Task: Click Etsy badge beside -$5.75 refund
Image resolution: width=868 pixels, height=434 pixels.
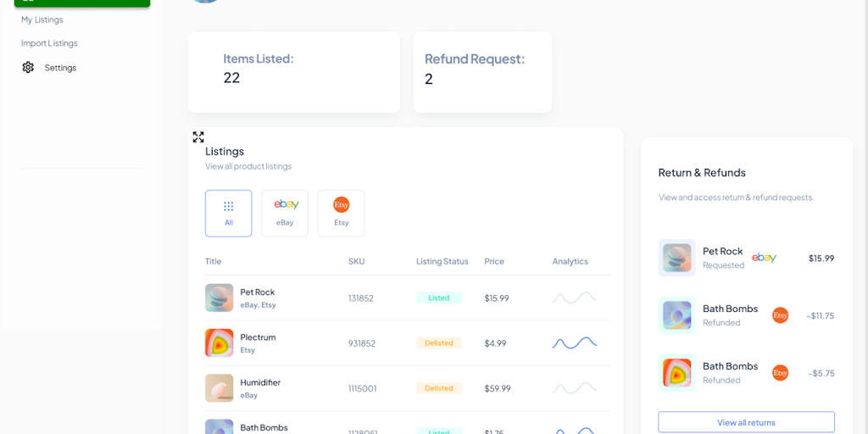Action: [780, 373]
